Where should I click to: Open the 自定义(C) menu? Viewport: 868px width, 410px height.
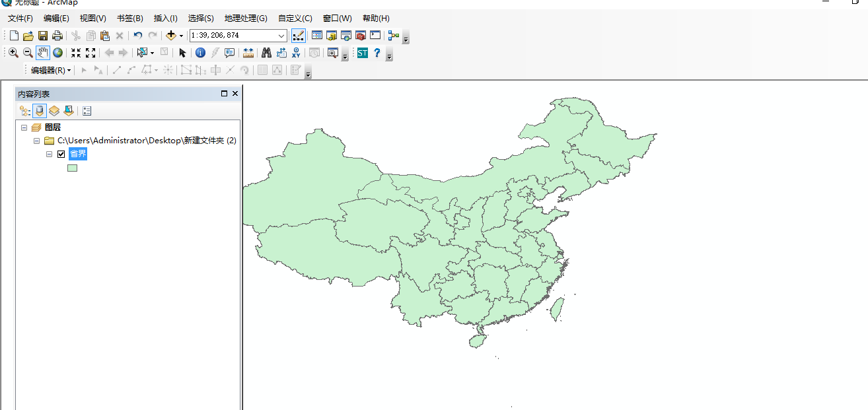tap(295, 18)
